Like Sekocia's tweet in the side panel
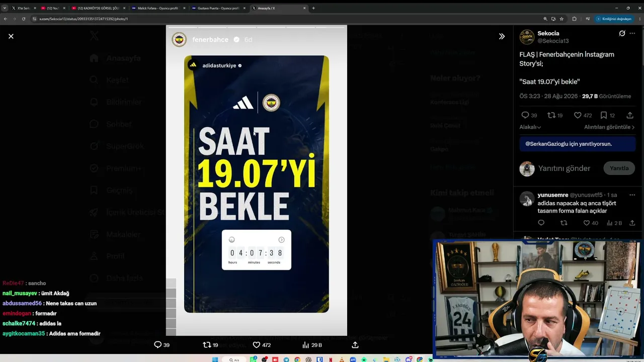Image resolution: width=644 pixels, height=362 pixels. (x=577, y=115)
